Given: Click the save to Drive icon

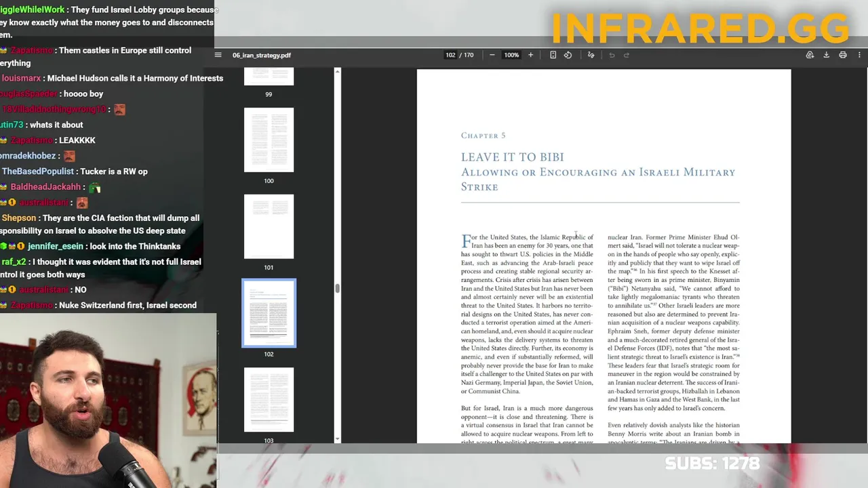Looking at the screenshot, I should (810, 55).
